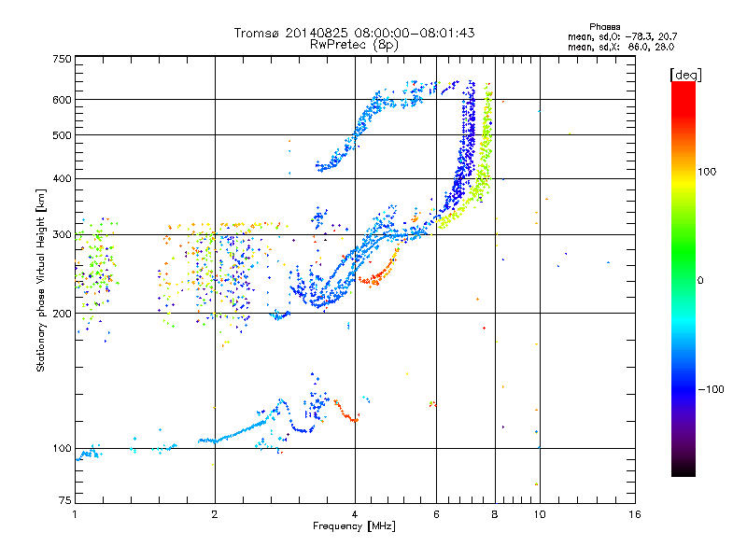The width and height of the screenshot is (747, 560).
Task: Click the x-axis tick label '4'
Action: pyautogui.click(x=355, y=514)
